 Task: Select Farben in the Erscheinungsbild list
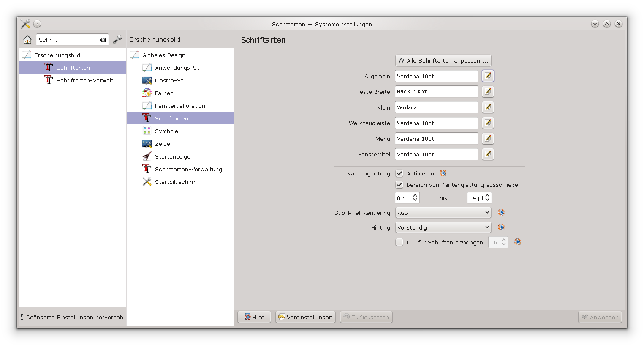(x=164, y=93)
